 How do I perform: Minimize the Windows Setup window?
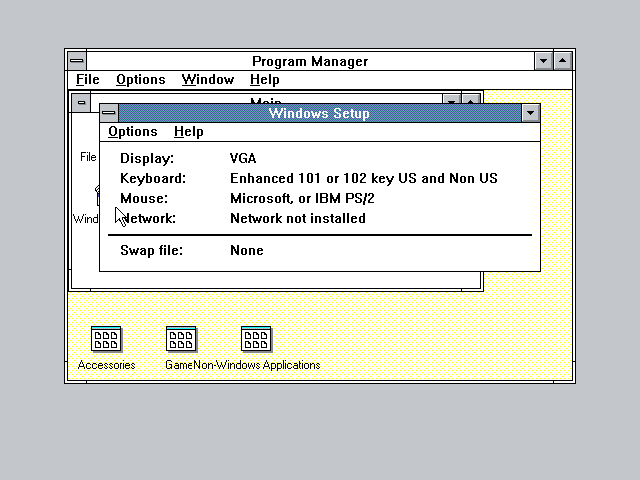pyautogui.click(x=531, y=113)
